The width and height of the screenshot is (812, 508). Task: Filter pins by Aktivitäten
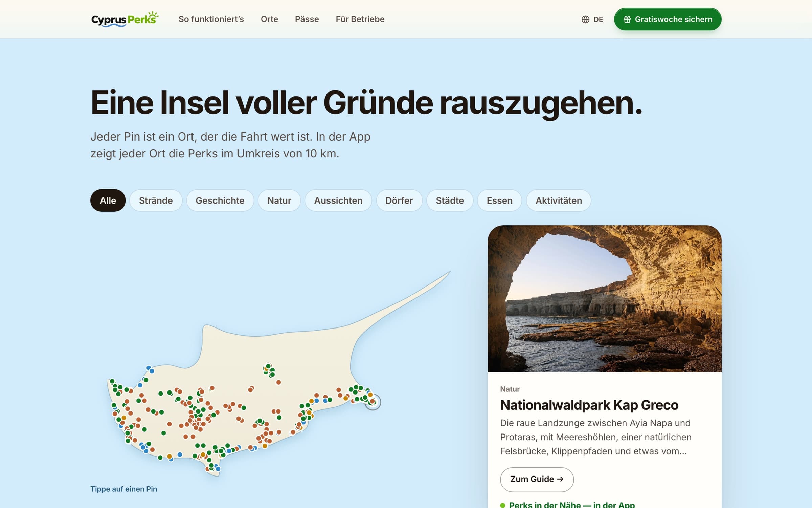coord(559,200)
